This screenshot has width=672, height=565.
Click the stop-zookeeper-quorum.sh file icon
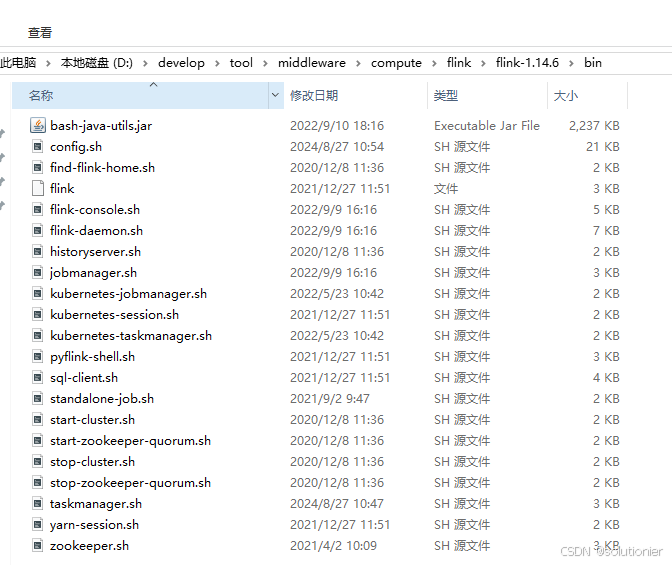[38, 483]
